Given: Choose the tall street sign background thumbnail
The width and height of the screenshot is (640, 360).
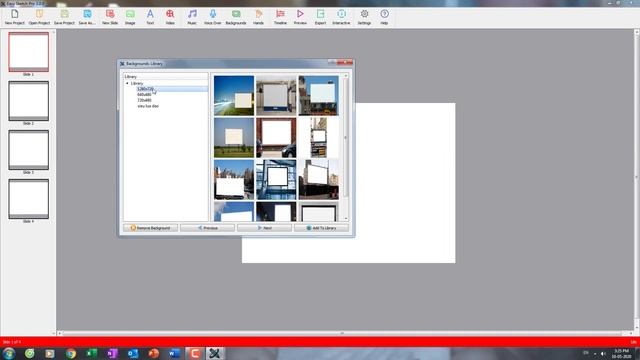Looking at the screenshot, I should pos(318,138).
